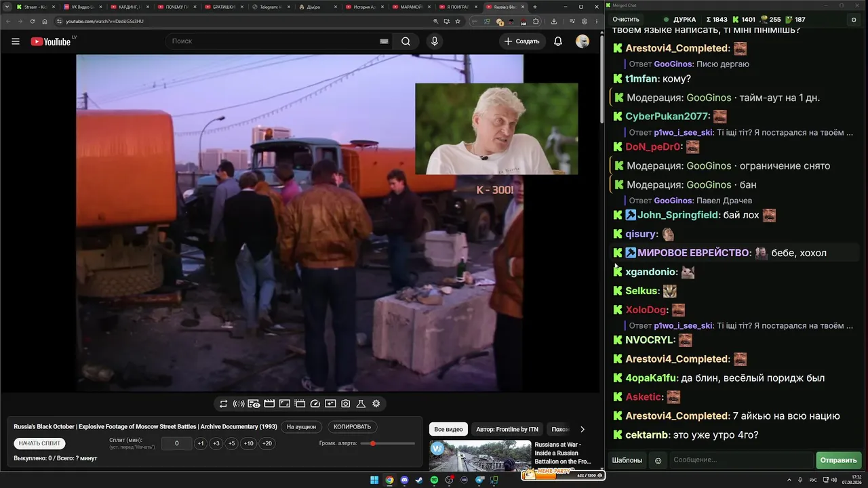
Task: Open the YouTube hamburger guide menu
Action: click(x=16, y=41)
